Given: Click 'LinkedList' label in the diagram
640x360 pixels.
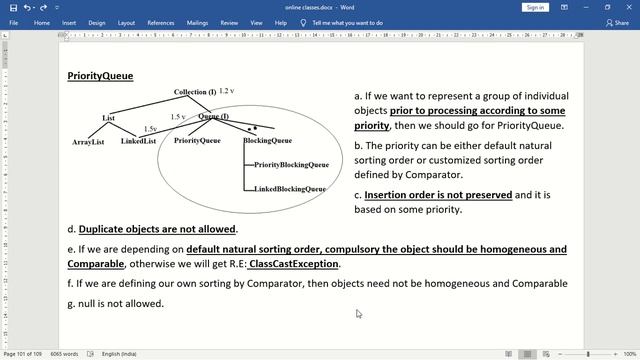Looking at the screenshot, I should pyautogui.click(x=138, y=141).
